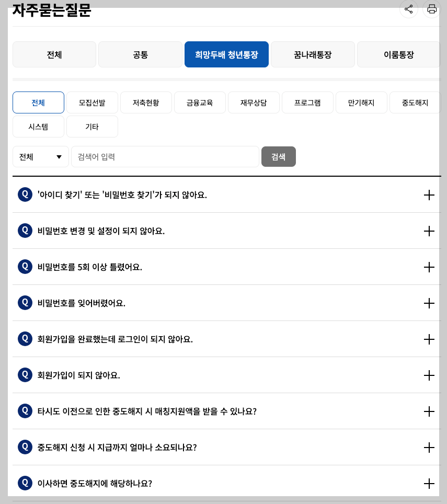The image size is (447, 504).
Task: Select the 전체 top category tab
Action: [54, 54]
